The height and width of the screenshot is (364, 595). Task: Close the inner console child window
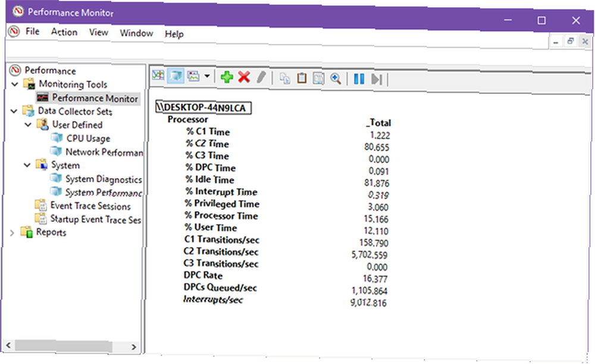click(585, 41)
